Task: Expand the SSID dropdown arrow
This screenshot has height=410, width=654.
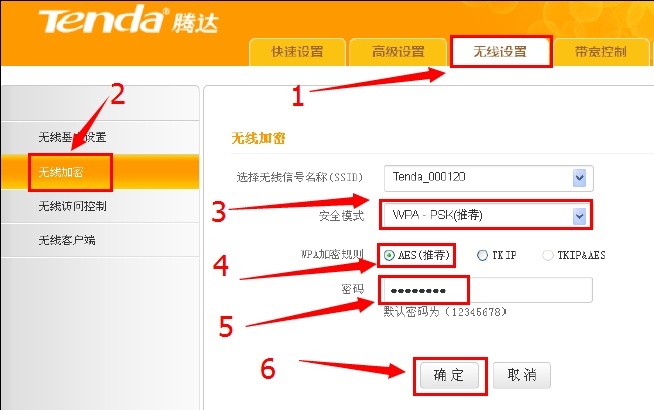Action: tap(579, 178)
